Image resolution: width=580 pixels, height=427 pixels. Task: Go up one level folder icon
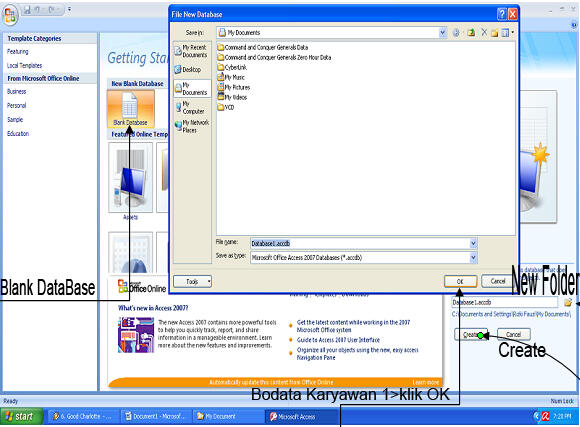pyautogui.click(x=471, y=33)
